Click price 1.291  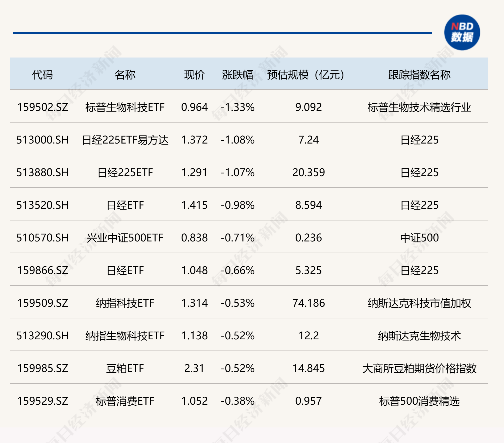tap(195, 173)
